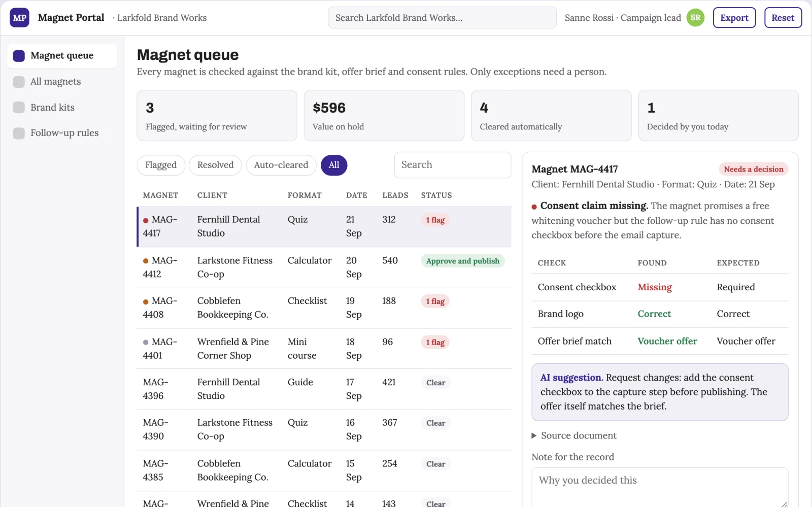Viewport: 812px width, 507px height.
Task: Click the Follow-up rules sidebar icon
Action: [19, 133]
